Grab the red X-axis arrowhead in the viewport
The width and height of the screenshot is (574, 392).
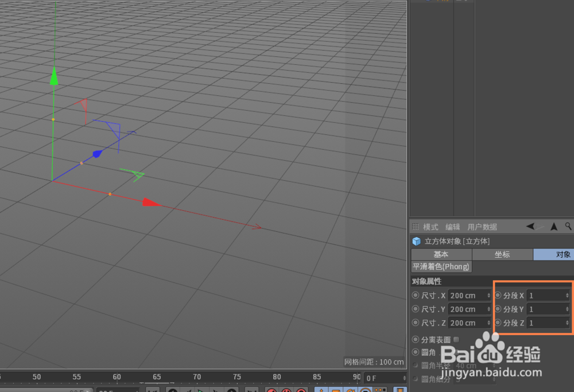tap(151, 202)
